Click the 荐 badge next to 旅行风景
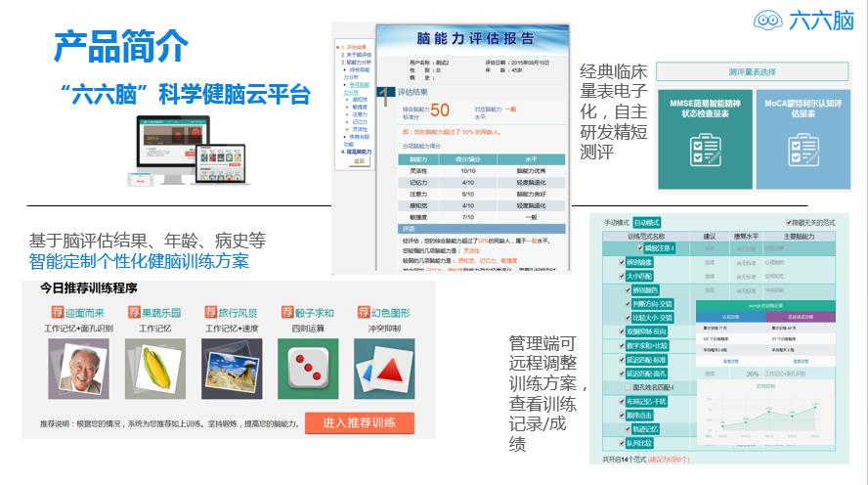 [210, 312]
